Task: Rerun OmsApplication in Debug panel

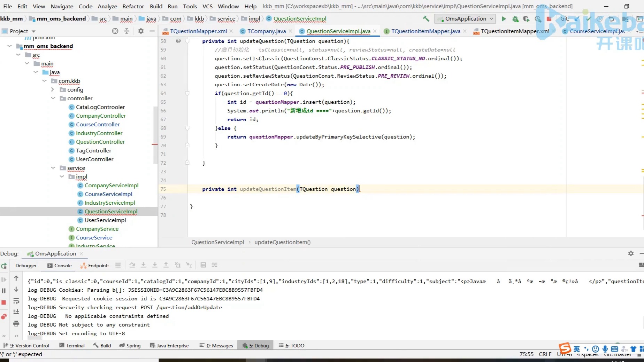Action: point(4,266)
